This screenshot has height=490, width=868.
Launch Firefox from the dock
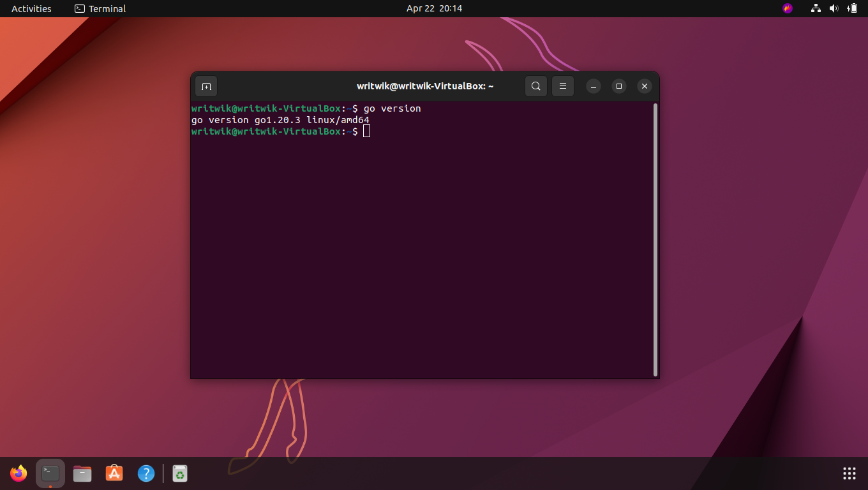pos(18,473)
